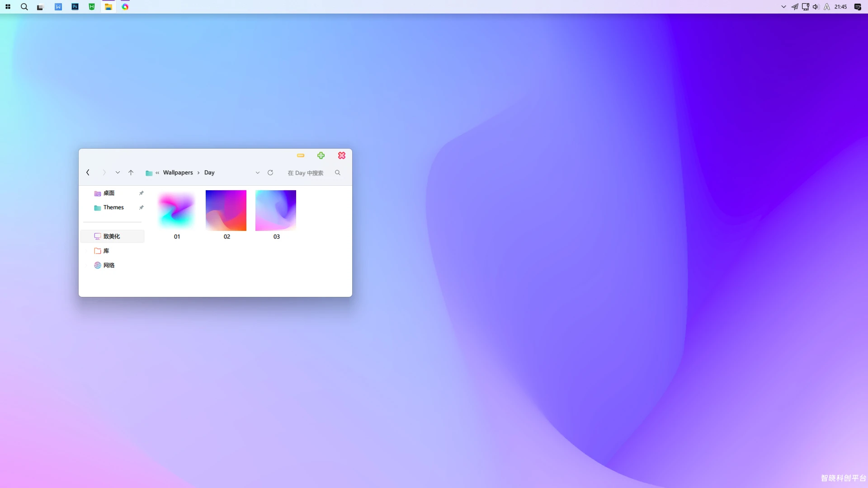Viewport: 868px width, 488px height.
Task: Launch the blue W app in taskbar
Action: [x=58, y=7]
